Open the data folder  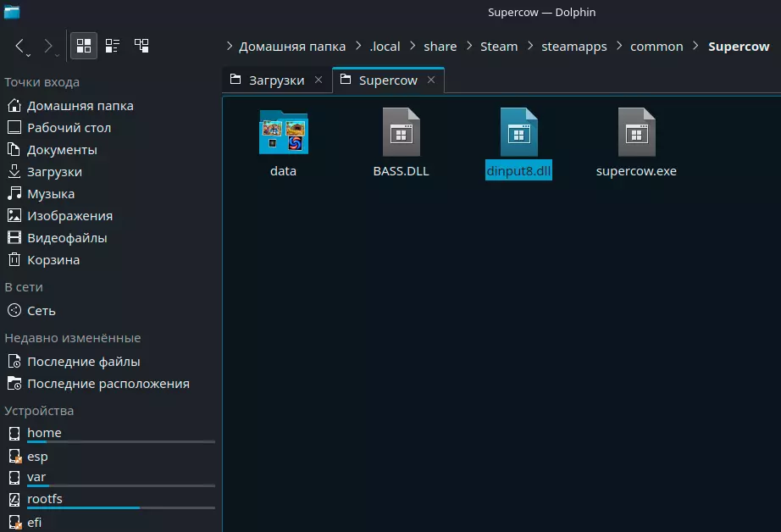pyautogui.click(x=283, y=134)
